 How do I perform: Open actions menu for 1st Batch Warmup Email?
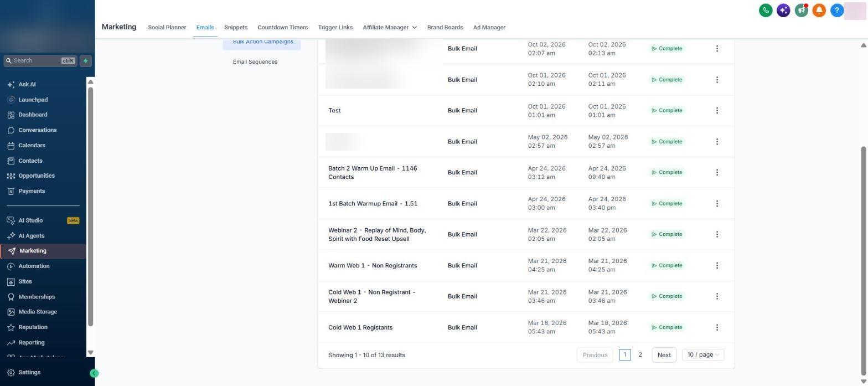point(717,204)
